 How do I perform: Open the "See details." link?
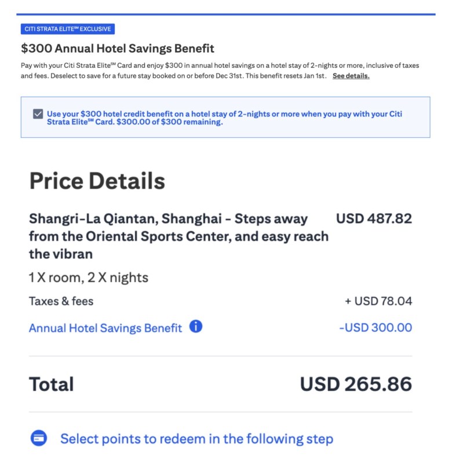(351, 76)
